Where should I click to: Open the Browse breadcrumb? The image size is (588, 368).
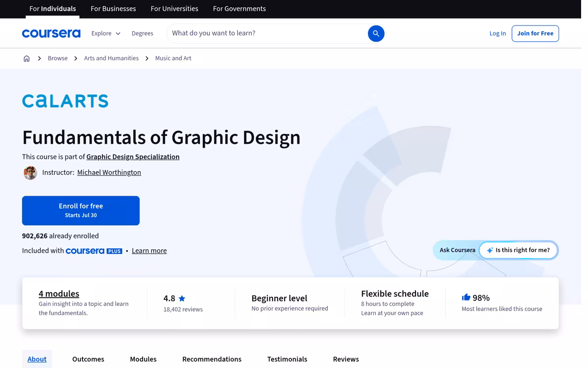[x=58, y=58]
